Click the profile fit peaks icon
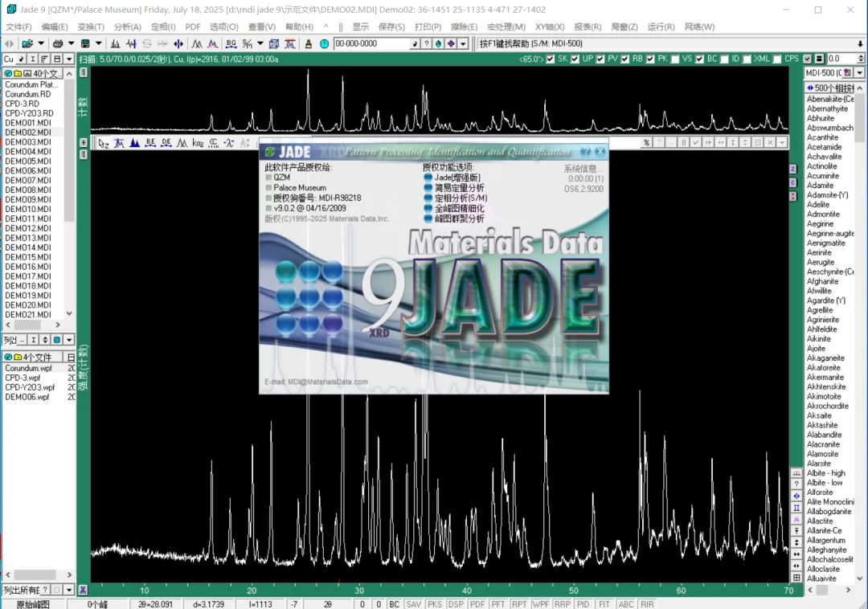This screenshot has width=868, height=609. pyautogui.click(x=197, y=43)
